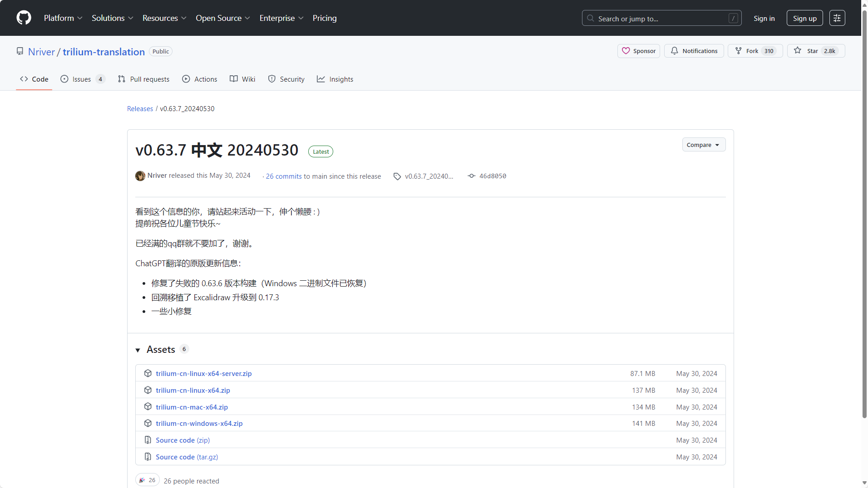This screenshot has width=868, height=488.
Task: Click the GitHub logo icon
Action: tap(24, 18)
